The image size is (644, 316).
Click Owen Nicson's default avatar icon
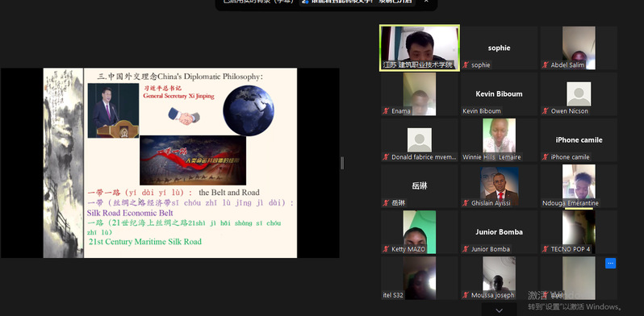click(x=579, y=94)
